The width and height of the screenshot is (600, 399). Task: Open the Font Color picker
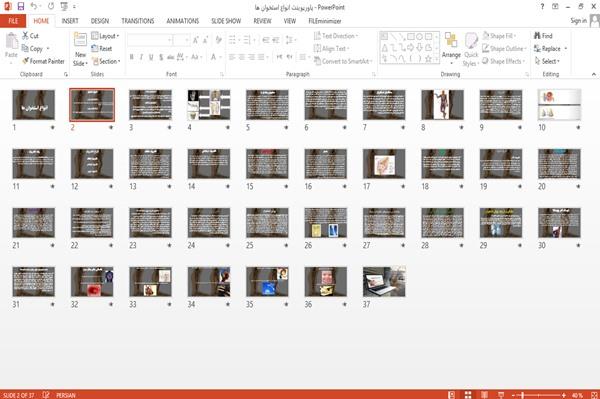coord(214,57)
